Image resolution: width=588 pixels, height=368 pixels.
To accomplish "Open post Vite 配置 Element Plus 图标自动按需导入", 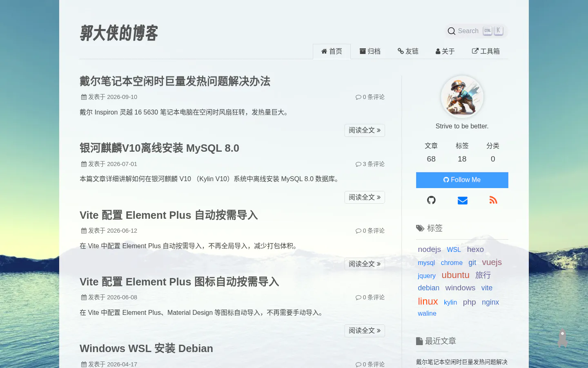I will pyautogui.click(x=179, y=282).
